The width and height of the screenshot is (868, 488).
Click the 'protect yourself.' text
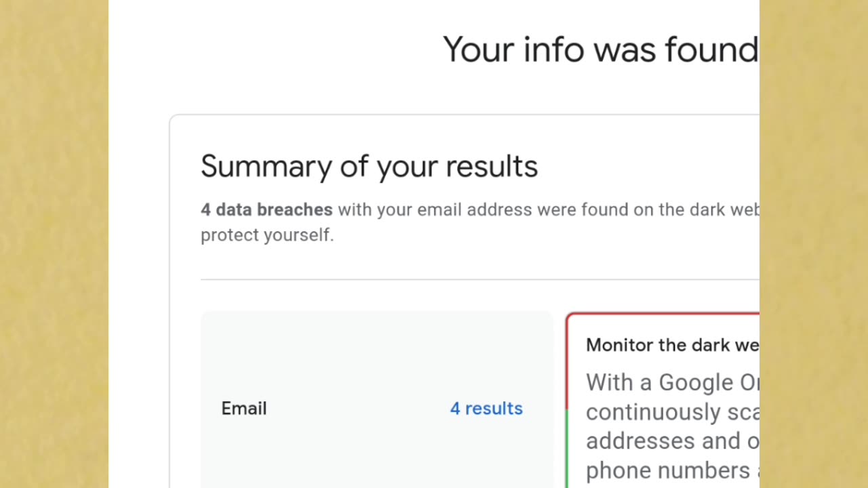tap(267, 235)
